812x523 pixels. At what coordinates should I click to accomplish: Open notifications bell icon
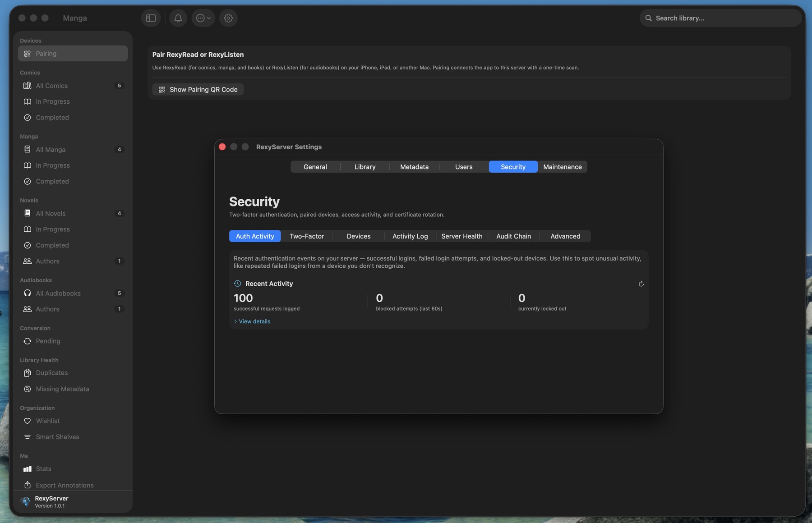pyautogui.click(x=178, y=18)
